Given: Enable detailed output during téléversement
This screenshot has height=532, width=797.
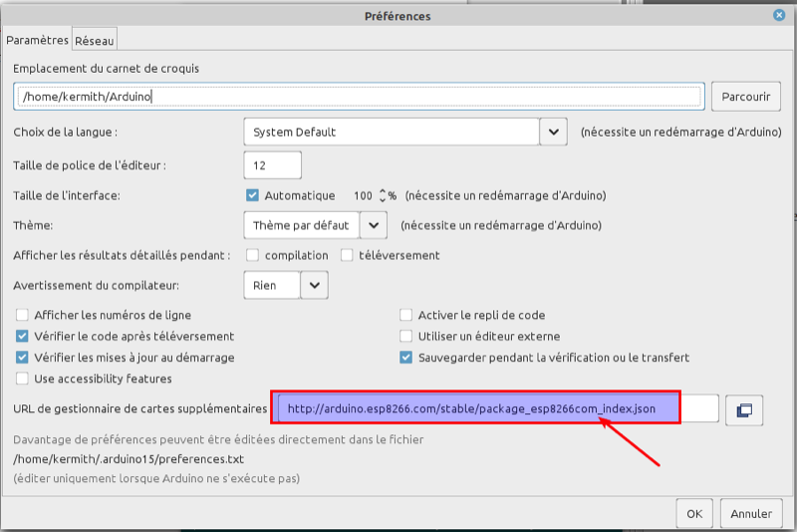Looking at the screenshot, I should (347, 255).
